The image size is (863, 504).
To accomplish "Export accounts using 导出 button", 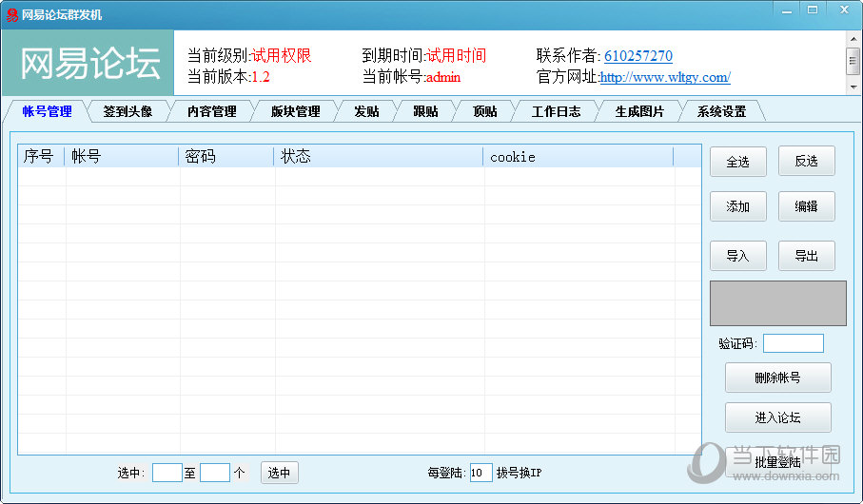I will coord(806,256).
